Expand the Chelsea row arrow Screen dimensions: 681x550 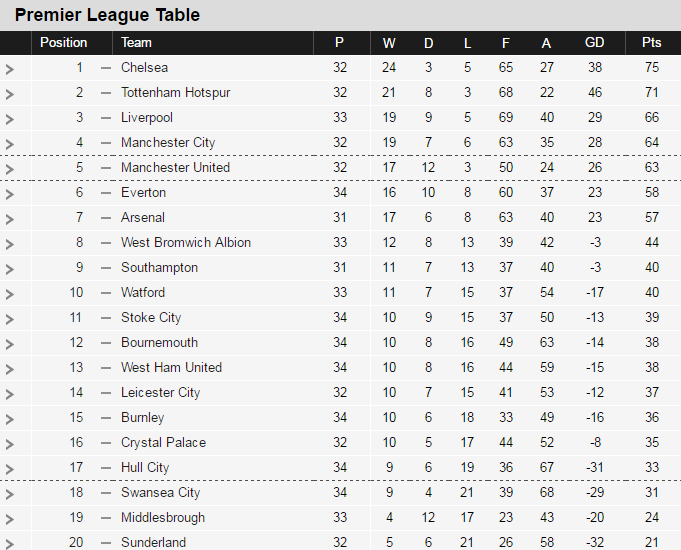pyautogui.click(x=10, y=69)
